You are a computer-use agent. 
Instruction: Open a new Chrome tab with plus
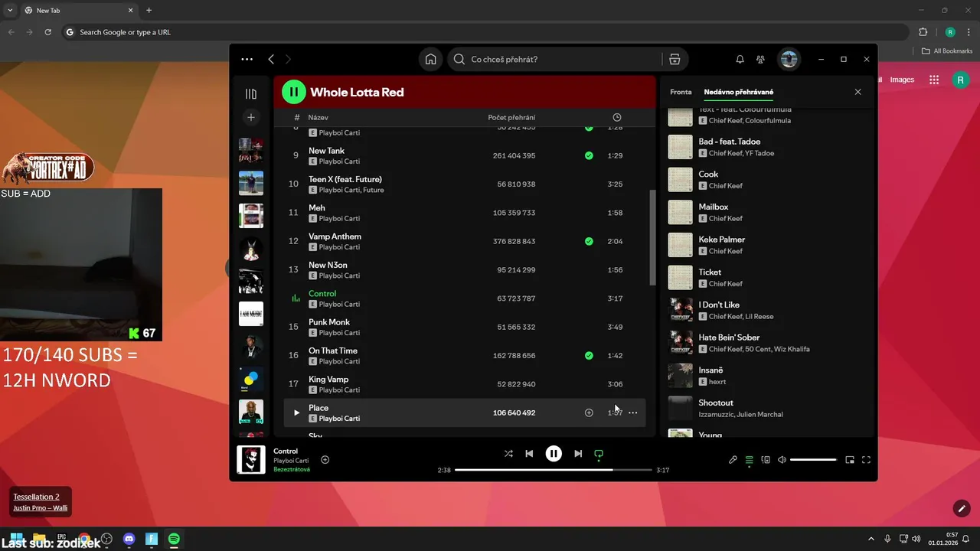pos(149,10)
